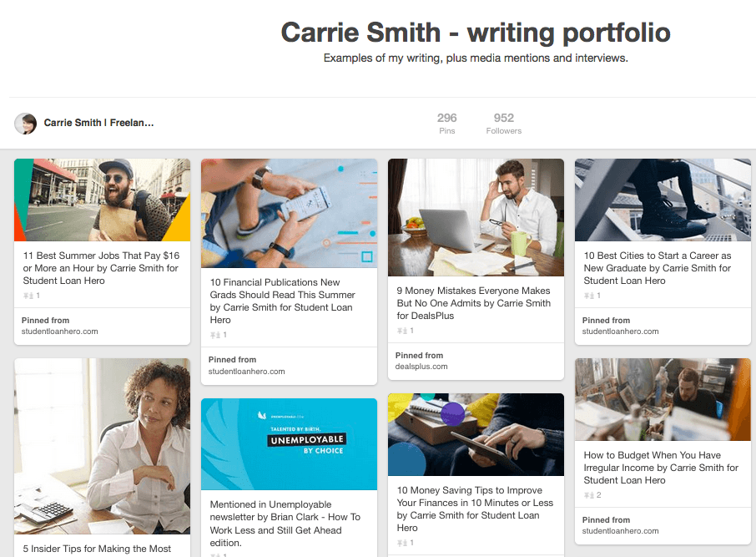This screenshot has width=756, height=557.
Task: Open woman at desk with calculator image
Action: [x=102, y=446]
